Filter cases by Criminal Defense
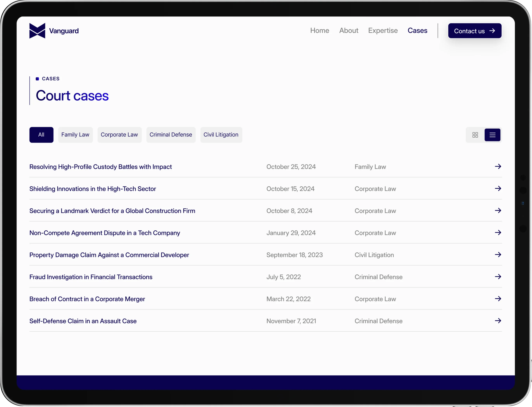 click(x=171, y=135)
